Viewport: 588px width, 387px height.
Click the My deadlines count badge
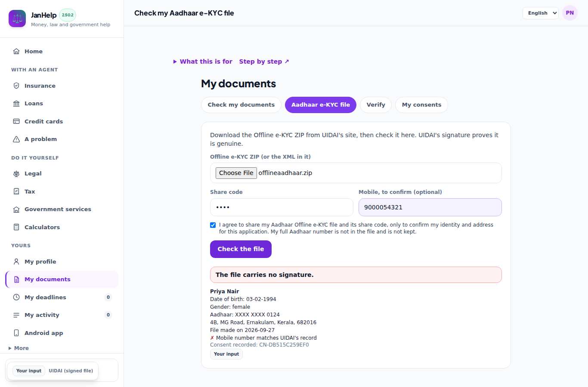(108, 297)
